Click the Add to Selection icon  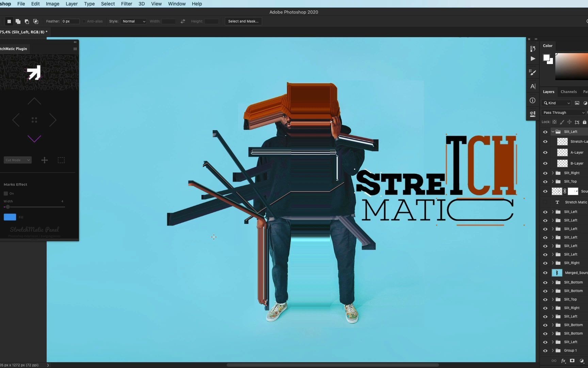click(x=18, y=21)
